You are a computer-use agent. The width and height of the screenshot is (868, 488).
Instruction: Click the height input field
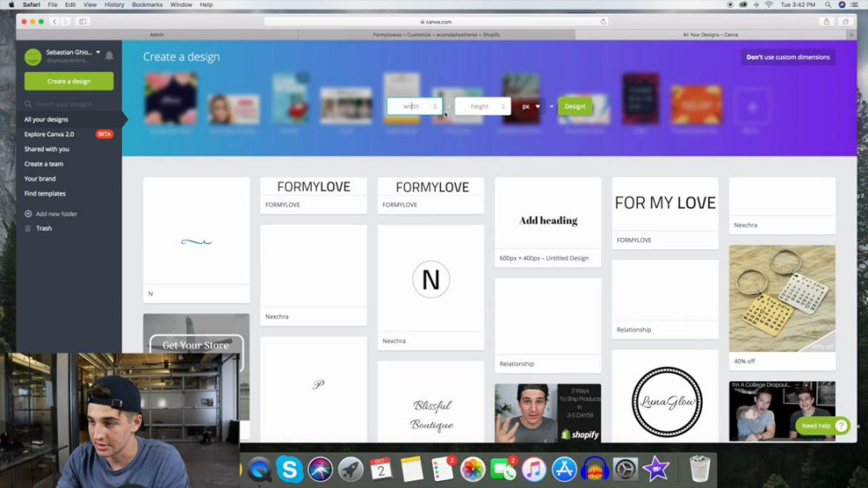click(x=482, y=106)
